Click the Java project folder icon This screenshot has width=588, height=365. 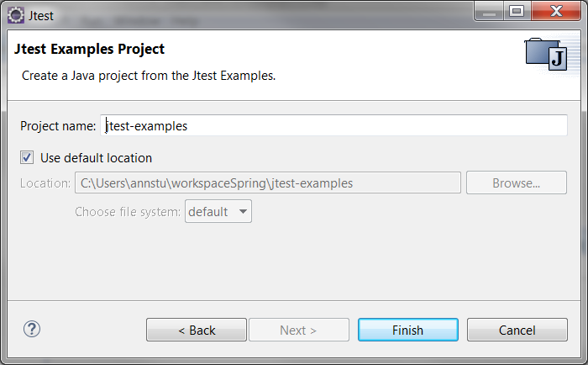click(546, 54)
